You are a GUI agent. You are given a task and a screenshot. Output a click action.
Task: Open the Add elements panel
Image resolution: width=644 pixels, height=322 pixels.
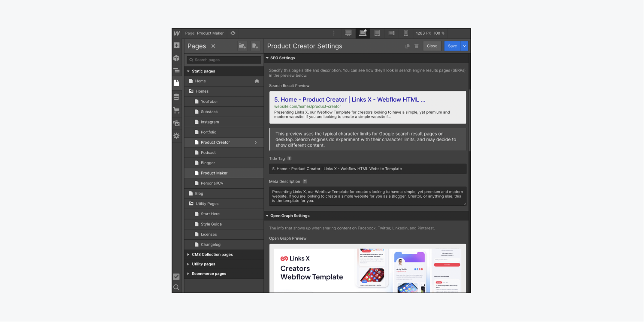(176, 45)
